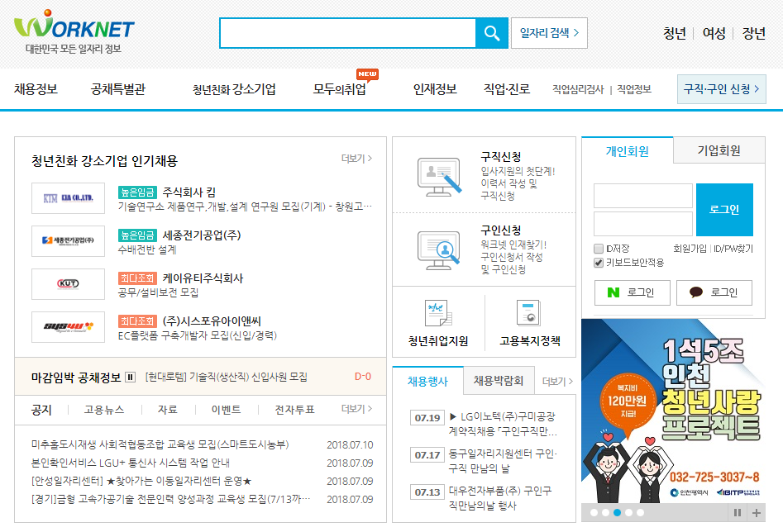Open the 세종전기공업 company logo
Viewport: 783px width, 532px height.
pyautogui.click(x=68, y=241)
